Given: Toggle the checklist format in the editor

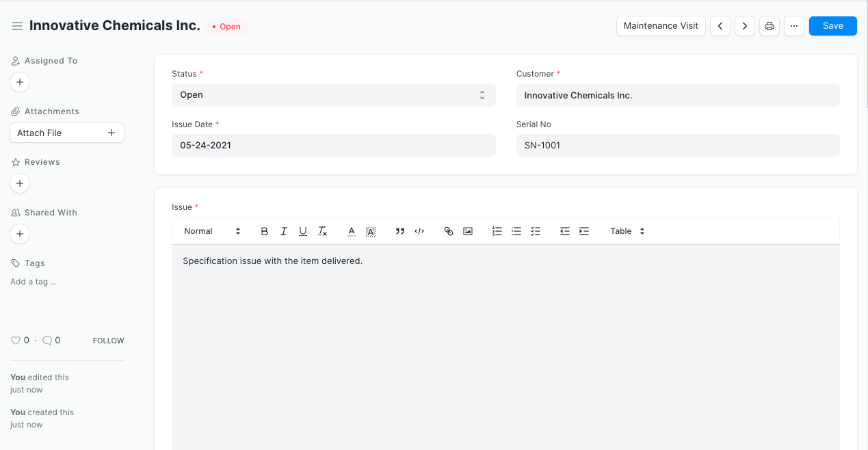Looking at the screenshot, I should pos(536,231).
